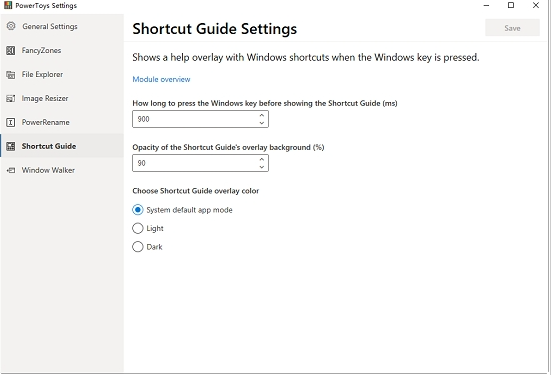The height and width of the screenshot is (375, 552).
Task: Select the PowerRename icon in sidebar
Action: [x=11, y=122]
